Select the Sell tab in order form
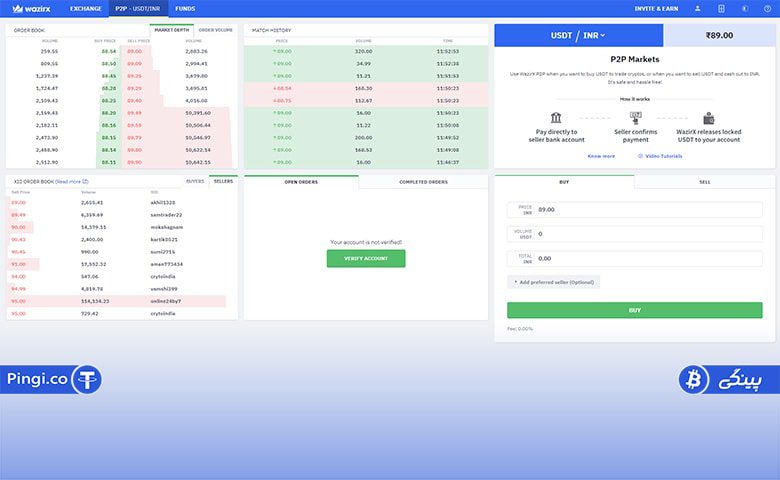Viewport: 780px width, 480px height. [705, 182]
